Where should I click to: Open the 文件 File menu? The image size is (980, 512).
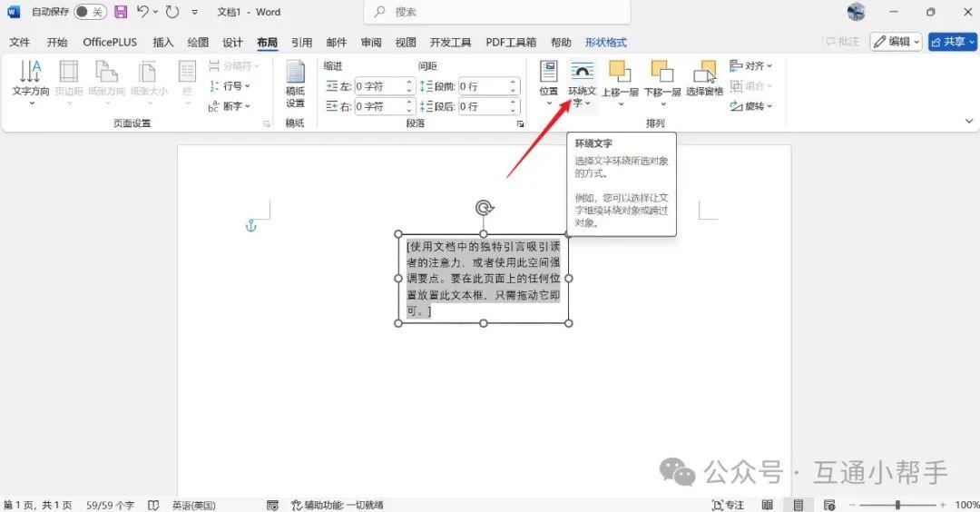(x=19, y=42)
